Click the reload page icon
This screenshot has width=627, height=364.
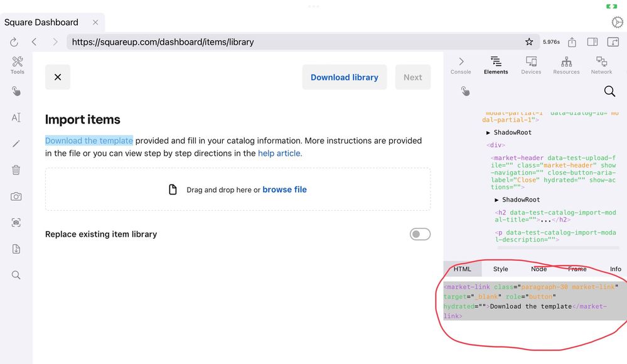pos(14,42)
